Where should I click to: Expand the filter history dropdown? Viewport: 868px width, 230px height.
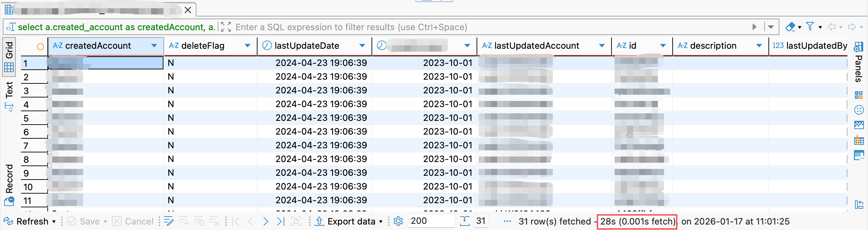(771, 27)
